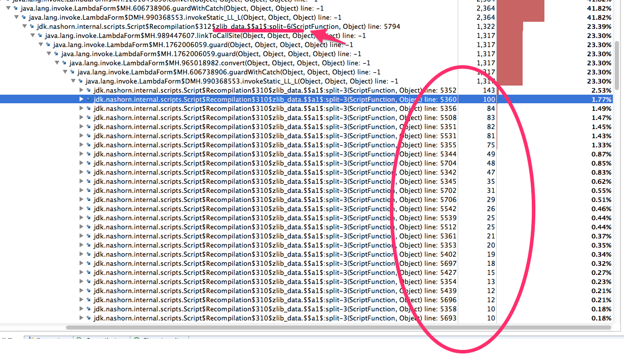Screen dimensions: 624x364
Task: Collapse the split-6 ScriptFunction node
Action: [25, 27]
